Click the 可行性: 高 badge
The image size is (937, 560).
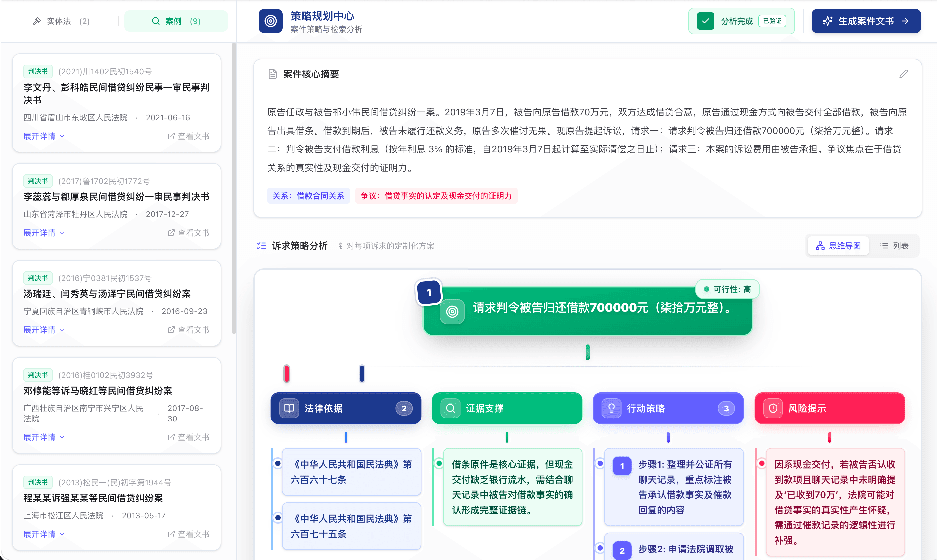click(727, 289)
